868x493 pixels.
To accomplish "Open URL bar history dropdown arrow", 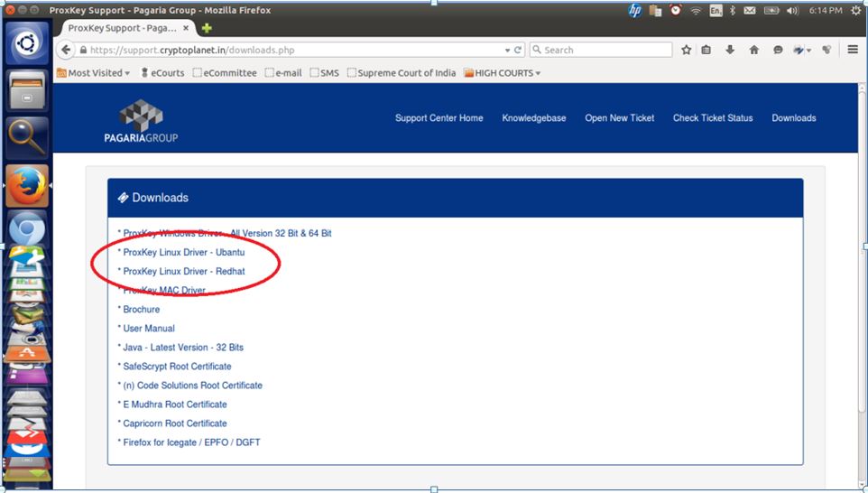I will point(507,50).
